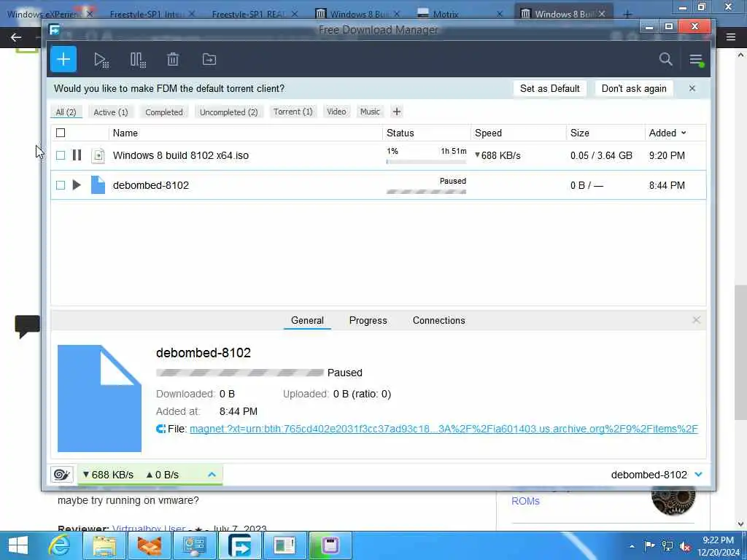The image size is (747, 560).
Task: Show hidden system tray icons
Action: click(632, 546)
